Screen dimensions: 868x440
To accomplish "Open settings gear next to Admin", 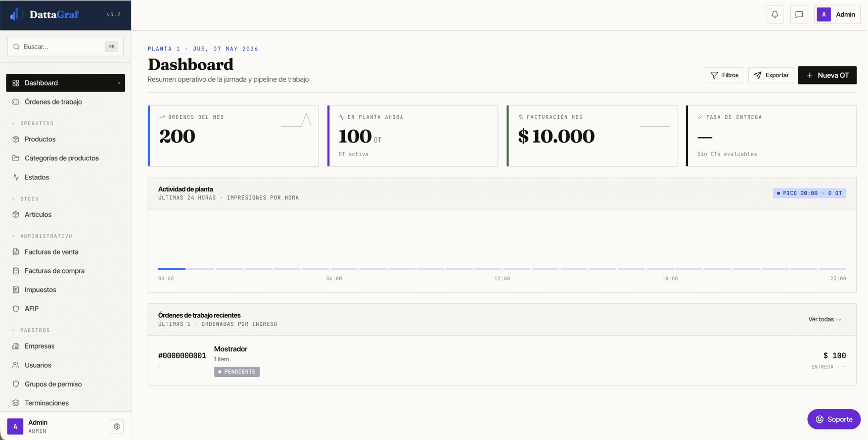I will pyautogui.click(x=117, y=426).
